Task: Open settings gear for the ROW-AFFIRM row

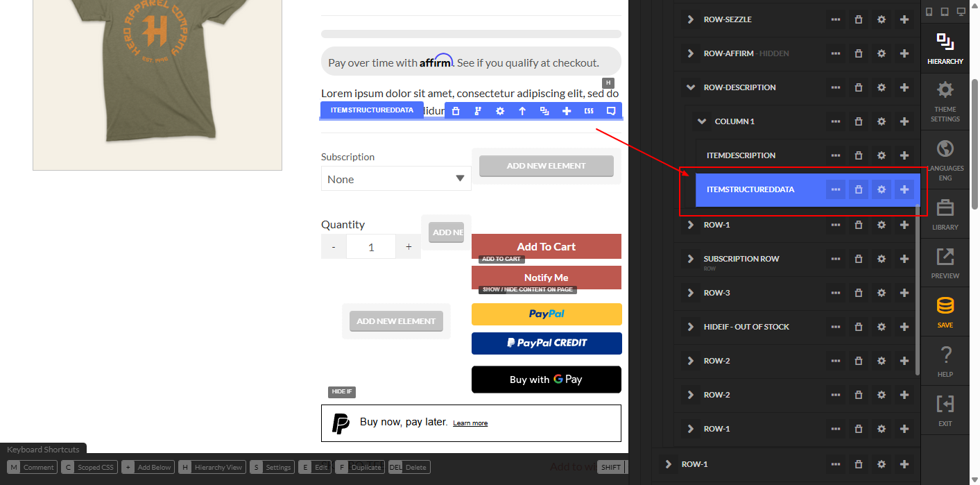Action: tap(882, 53)
